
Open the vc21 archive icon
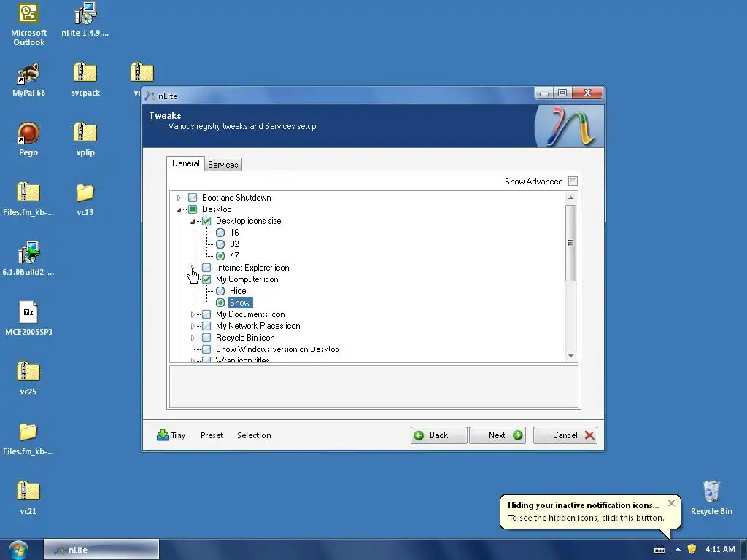pyautogui.click(x=28, y=499)
